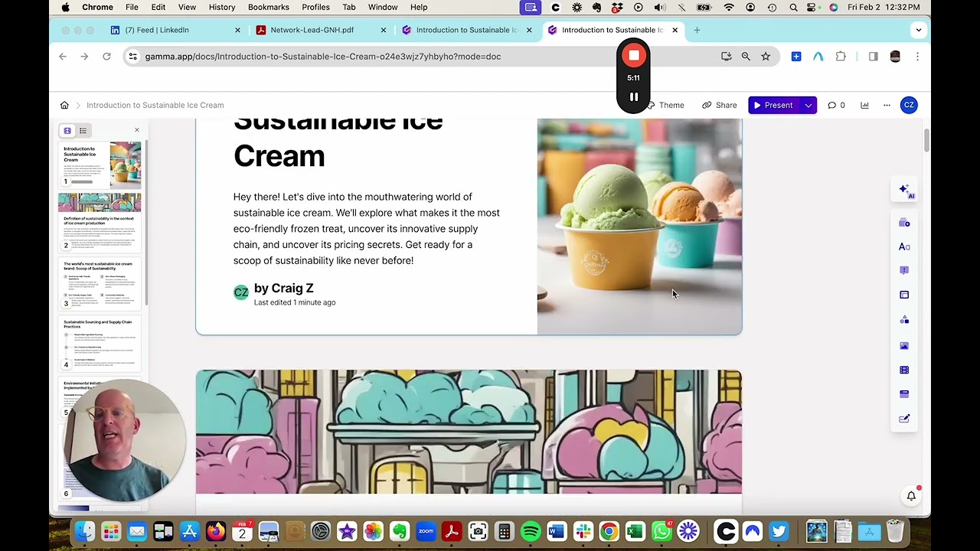The height and width of the screenshot is (551, 980).
Task: Switch to Network-Lead-GNH.pdf tab
Action: 322,30
